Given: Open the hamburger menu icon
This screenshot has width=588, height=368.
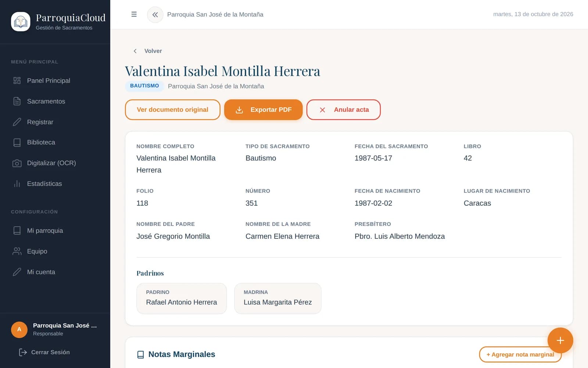Looking at the screenshot, I should [x=134, y=14].
